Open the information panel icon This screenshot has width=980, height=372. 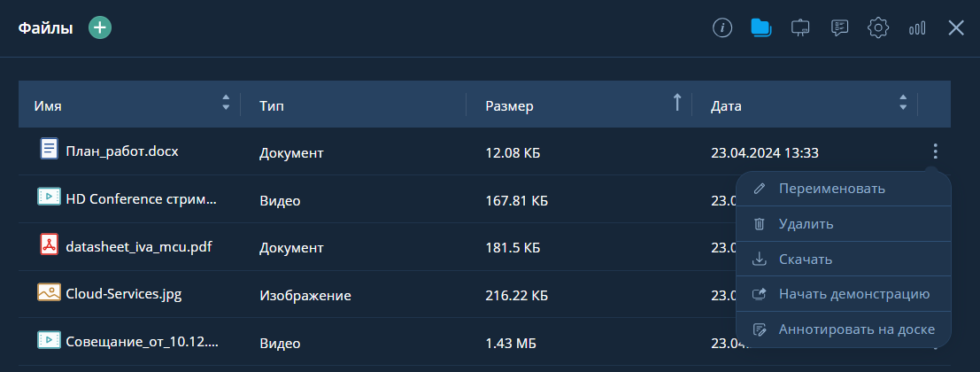pos(723,27)
